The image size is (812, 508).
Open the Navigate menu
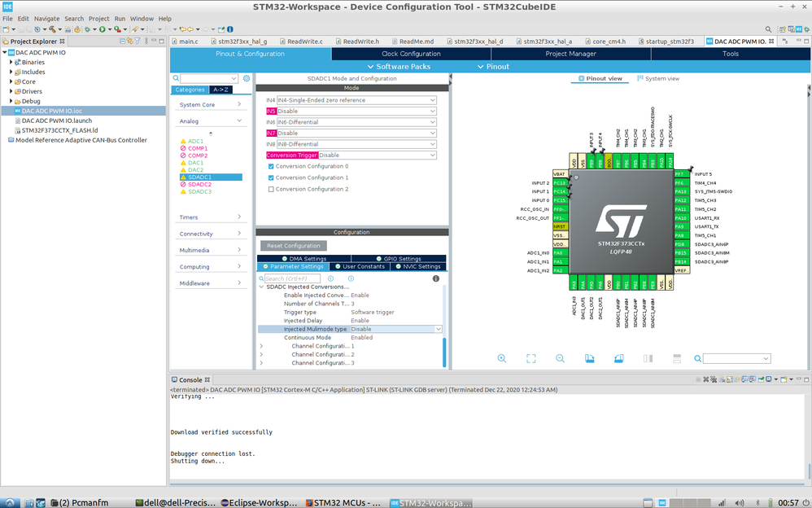coord(47,18)
